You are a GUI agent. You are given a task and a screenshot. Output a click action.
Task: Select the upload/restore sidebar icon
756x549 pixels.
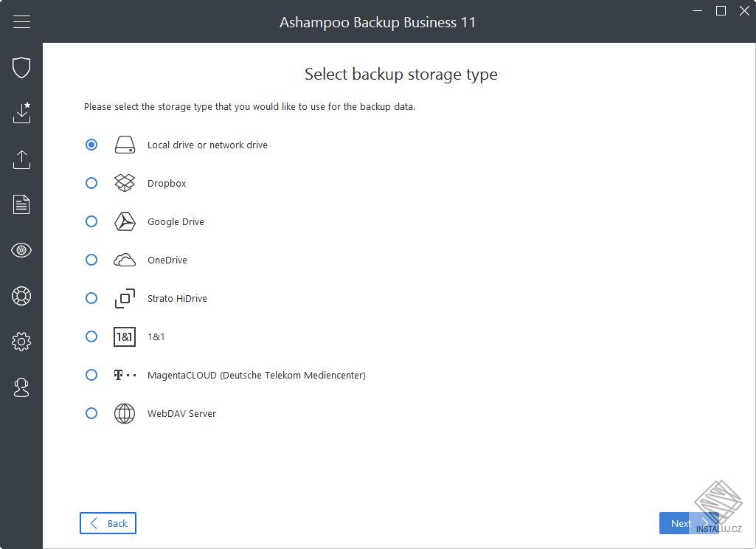(x=21, y=159)
